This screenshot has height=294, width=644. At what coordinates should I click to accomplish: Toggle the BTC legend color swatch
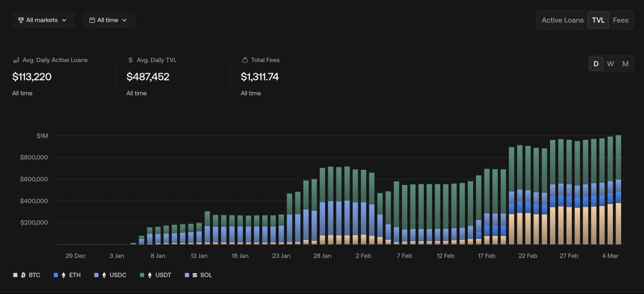pyautogui.click(x=15, y=275)
